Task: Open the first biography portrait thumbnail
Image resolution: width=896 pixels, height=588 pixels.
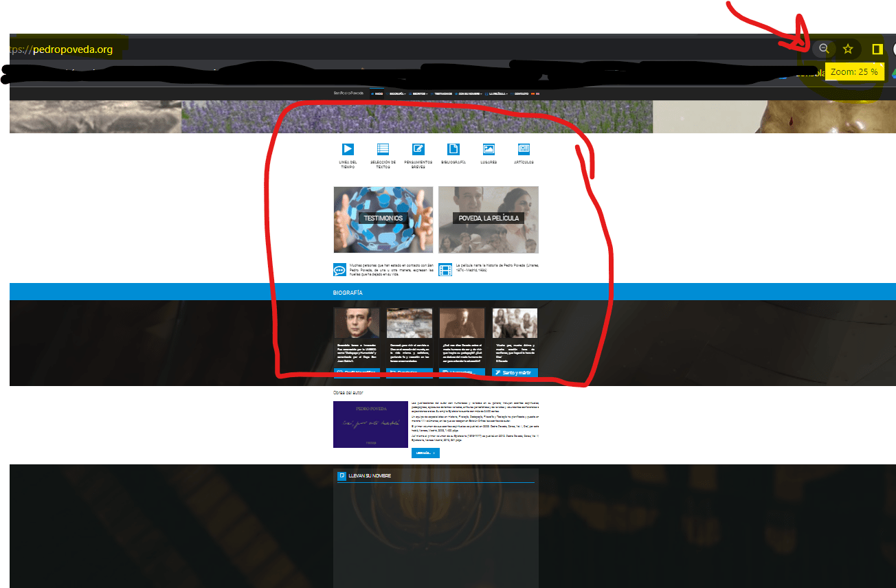Action: click(x=357, y=323)
